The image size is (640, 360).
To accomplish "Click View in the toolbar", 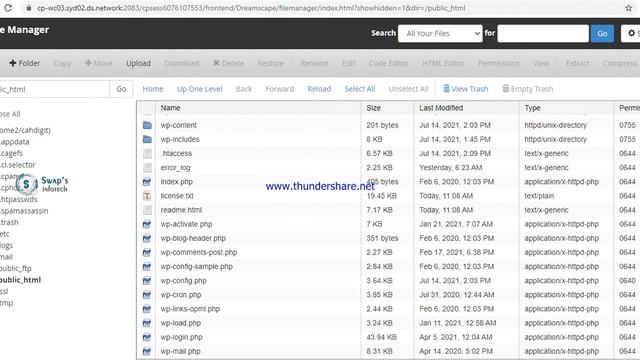I will click(x=541, y=63).
